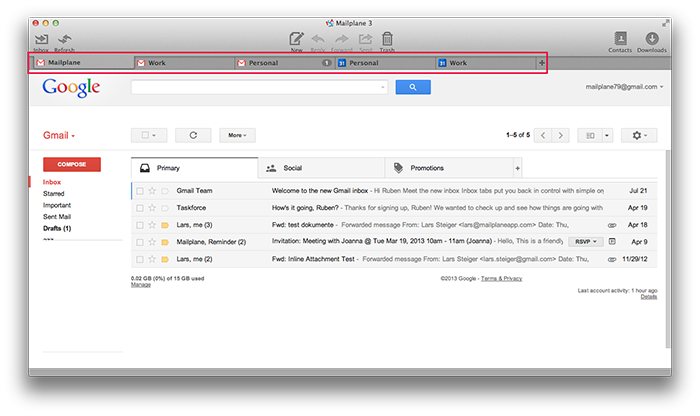
Task: Open the split pane mode dropdown arrow
Action: coord(607,135)
